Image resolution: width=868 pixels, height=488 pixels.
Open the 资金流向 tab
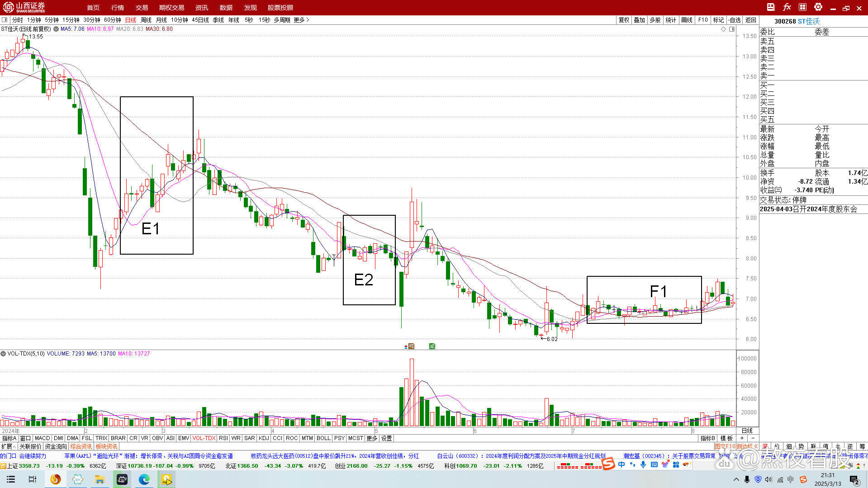pos(56,446)
